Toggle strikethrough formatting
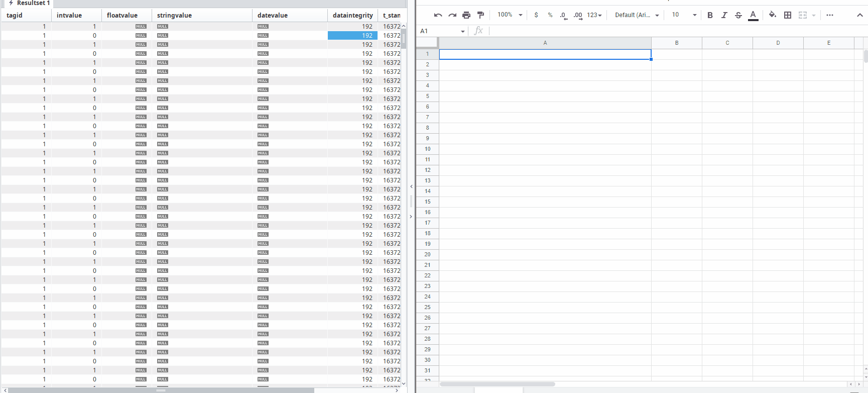The image size is (868, 393). click(738, 15)
